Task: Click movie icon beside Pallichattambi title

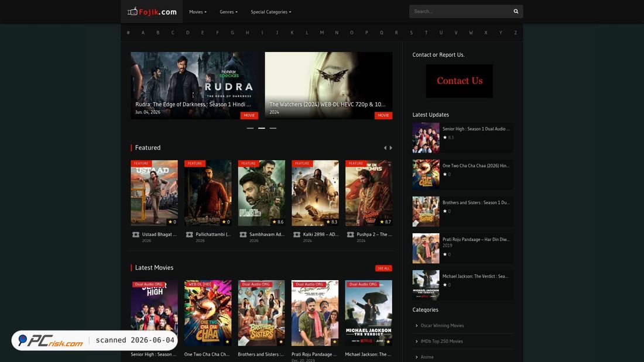Action: (x=189, y=235)
